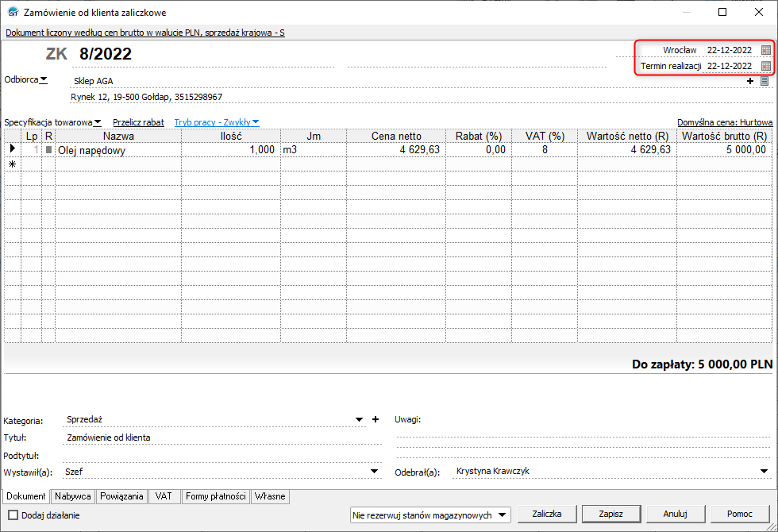
Task: Click the empty Podtytuł input field
Action: pos(222,456)
